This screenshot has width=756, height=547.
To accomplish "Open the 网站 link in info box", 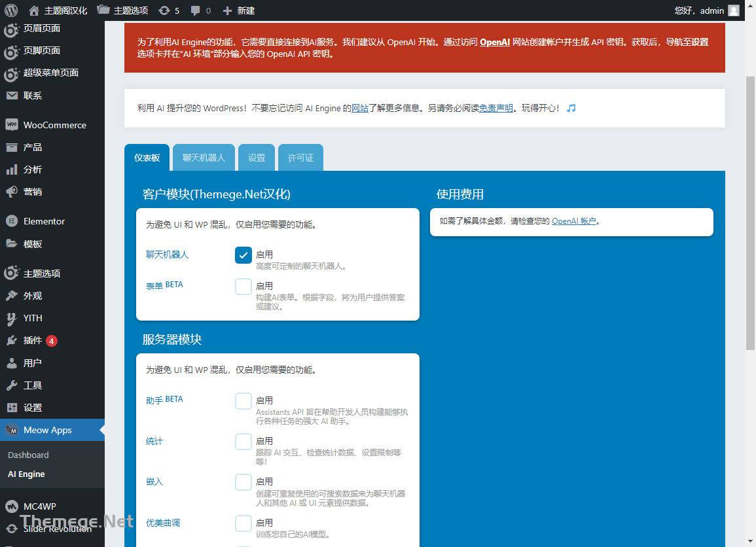I will point(360,109).
